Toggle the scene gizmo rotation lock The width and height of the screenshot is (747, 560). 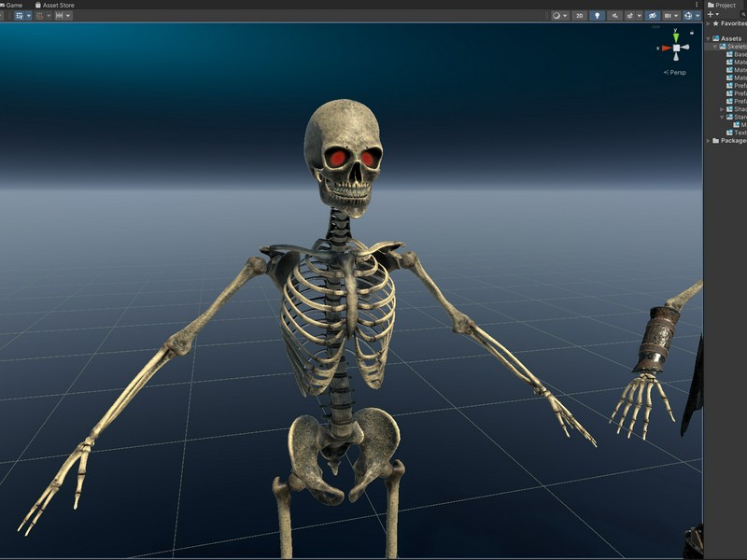(692, 33)
